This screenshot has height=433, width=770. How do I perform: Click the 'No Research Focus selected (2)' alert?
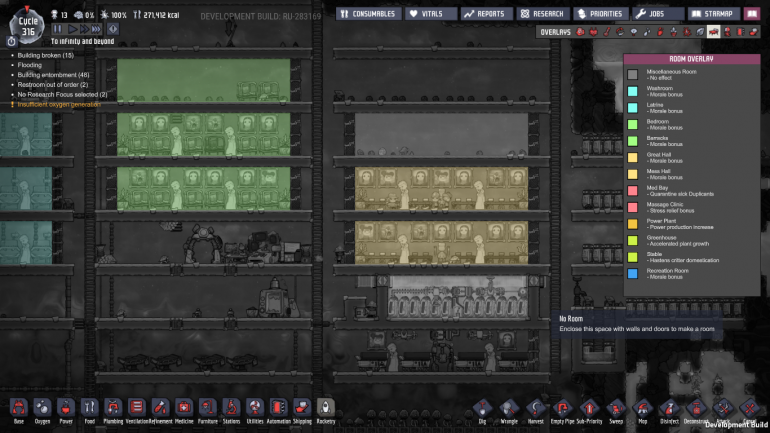point(62,95)
